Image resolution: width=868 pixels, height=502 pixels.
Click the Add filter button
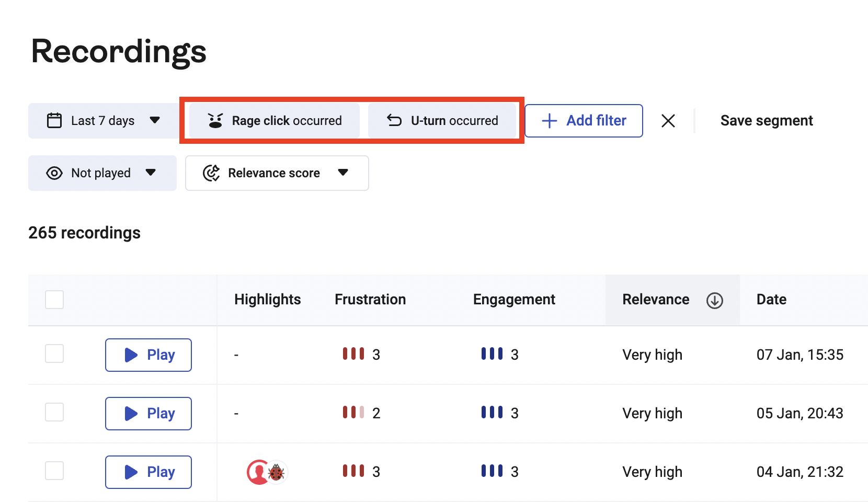point(584,121)
